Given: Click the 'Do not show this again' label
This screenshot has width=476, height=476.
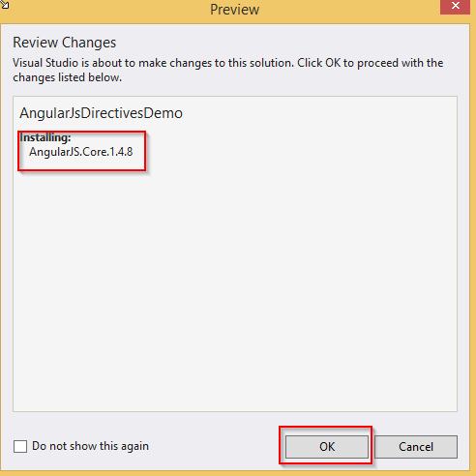Looking at the screenshot, I should [90, 446].
